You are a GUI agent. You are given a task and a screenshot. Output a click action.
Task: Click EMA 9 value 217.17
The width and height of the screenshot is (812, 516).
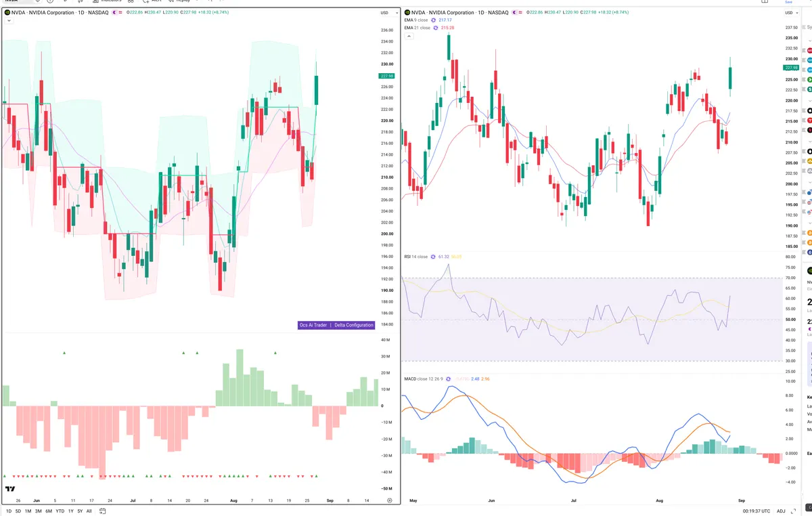(x=445, y=20)
